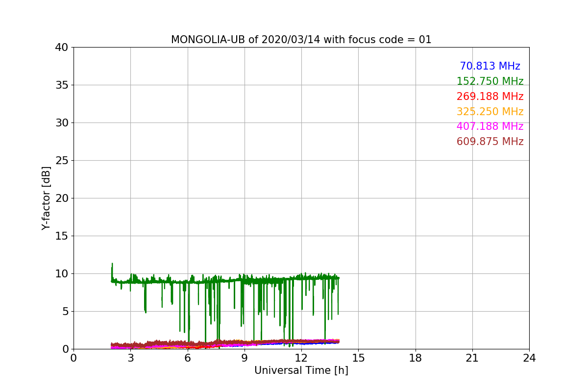Click the plot title MONGOLIA-UB of 2020/03/14

pyautogui.click(x=301, y=40)
